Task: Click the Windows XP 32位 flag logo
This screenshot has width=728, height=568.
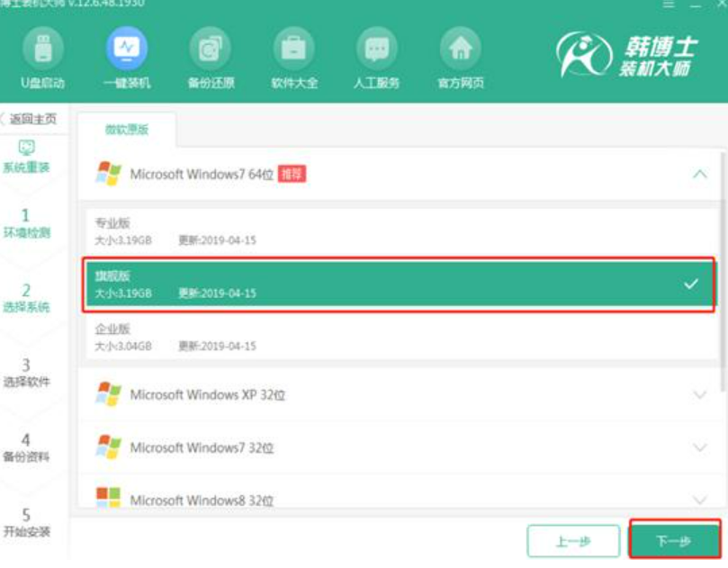Action: tap(108, 394)
